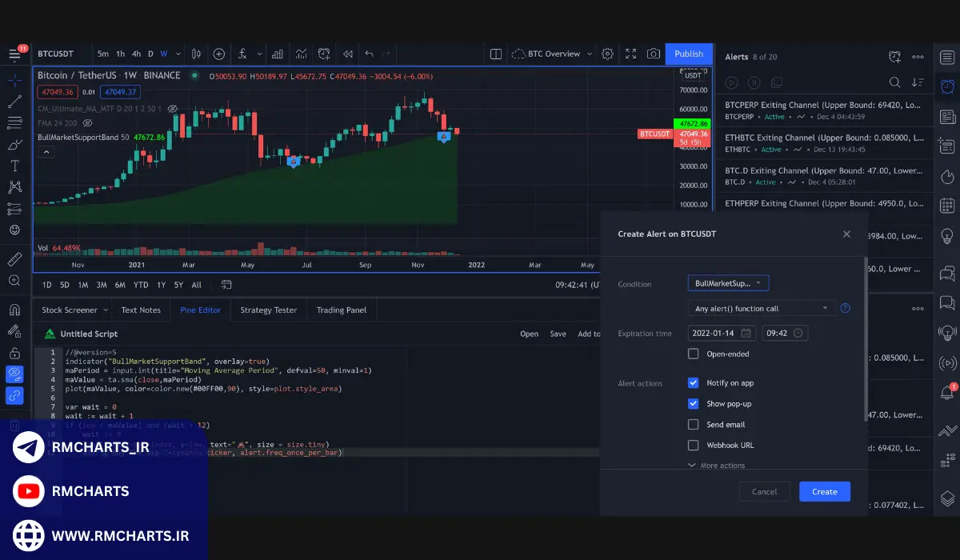Open the replay rewind icon
This screenshot has width=960, height=560.
point(347,54)
